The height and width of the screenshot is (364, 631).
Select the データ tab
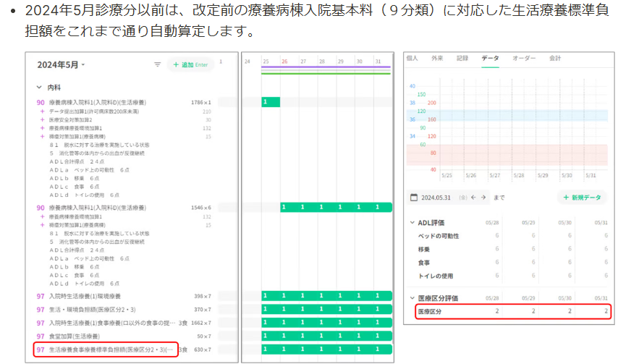pyautogui.click(x=490, y=59)
